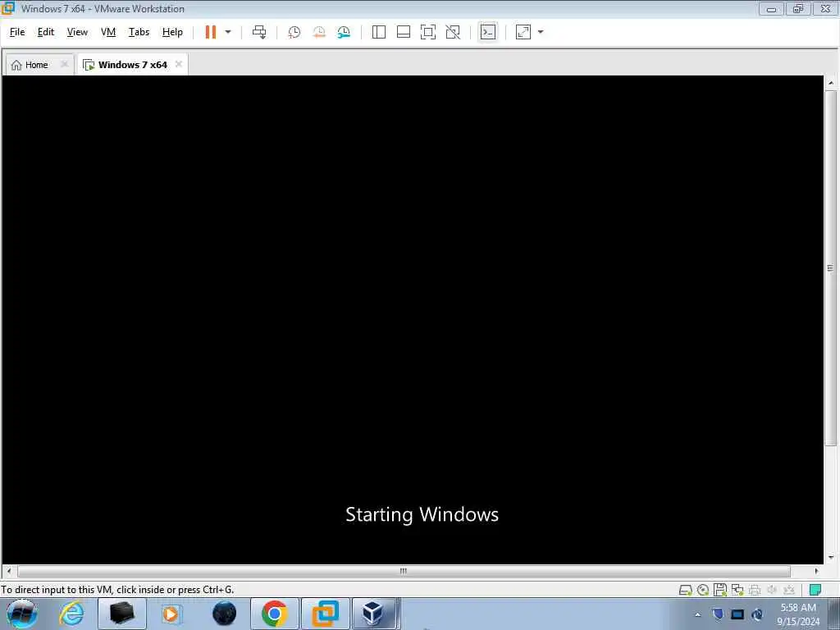Open the media player taskbar icon
The image size is (840, 630).
pyautogui.click(x=171, y=614)
